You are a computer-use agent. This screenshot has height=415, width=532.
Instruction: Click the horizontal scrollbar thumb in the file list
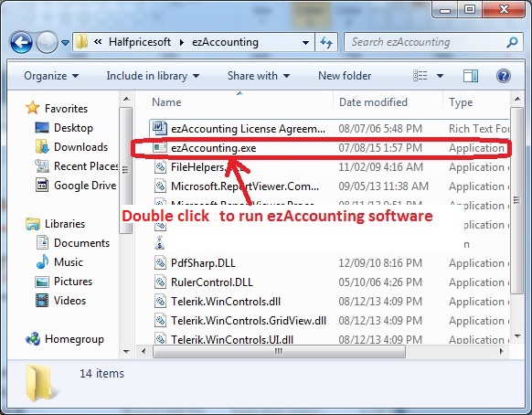coord(279,351)
